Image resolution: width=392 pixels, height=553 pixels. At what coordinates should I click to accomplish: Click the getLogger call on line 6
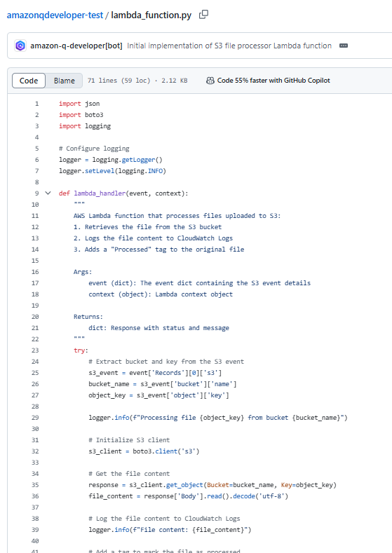(x=138, y=160)
